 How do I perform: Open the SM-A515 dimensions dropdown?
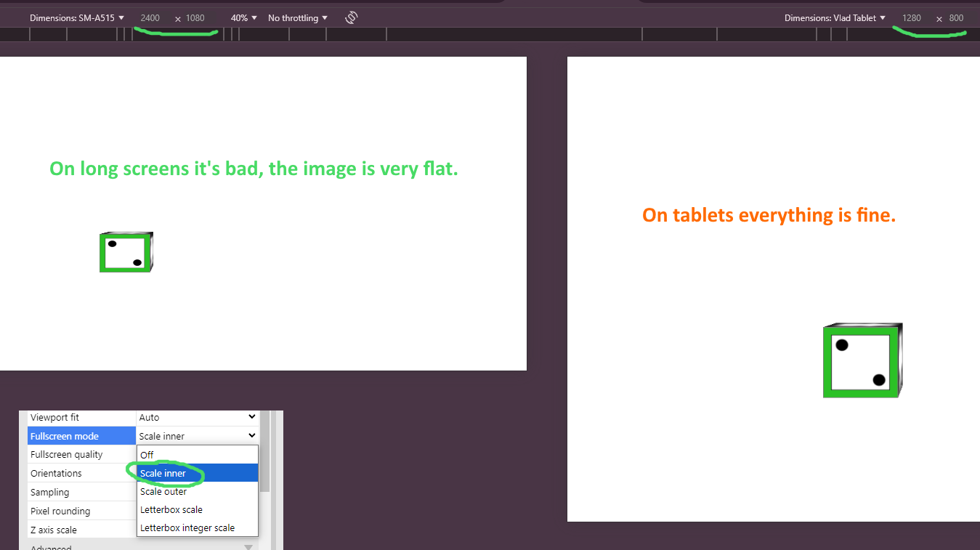(x=77, y=17)
